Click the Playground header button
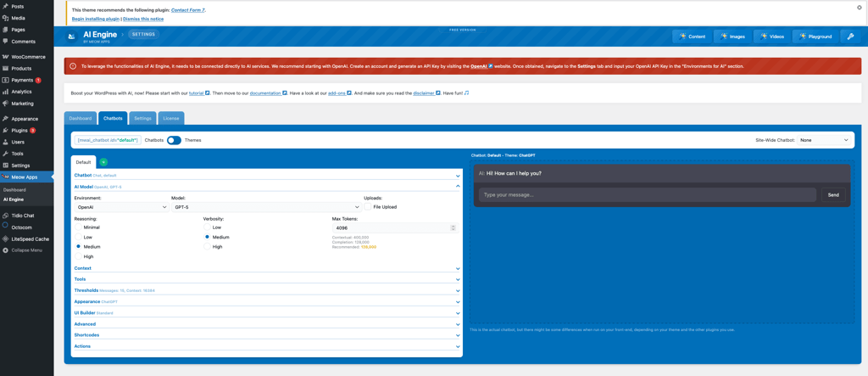 tap(815, 36)
